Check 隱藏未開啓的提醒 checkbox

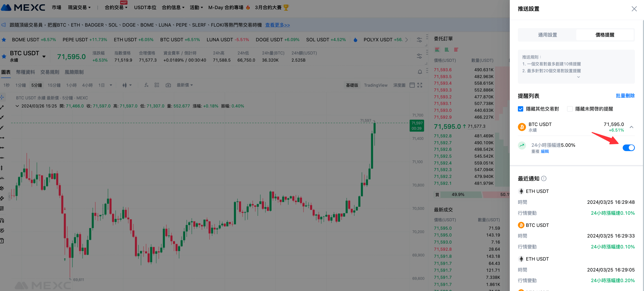(570, 109)
